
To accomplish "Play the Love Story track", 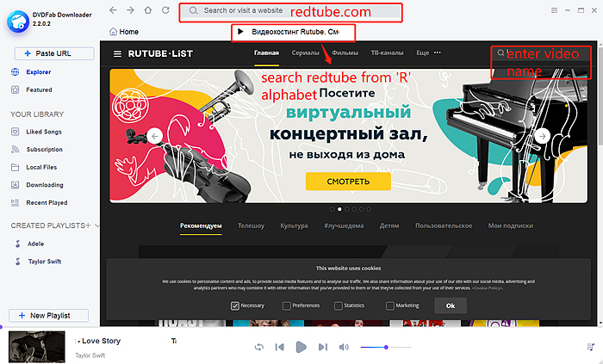I will [x=301, y=347].
